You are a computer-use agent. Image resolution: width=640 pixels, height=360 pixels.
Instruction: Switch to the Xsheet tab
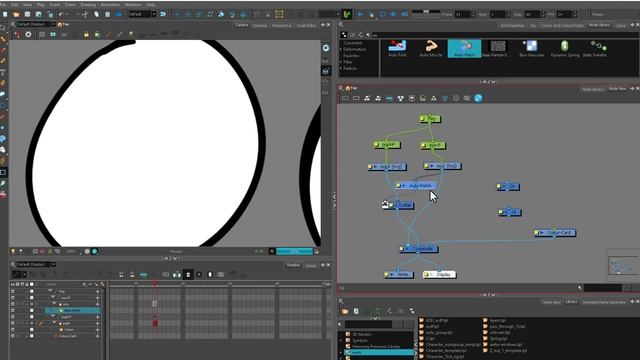click(311, 265)
